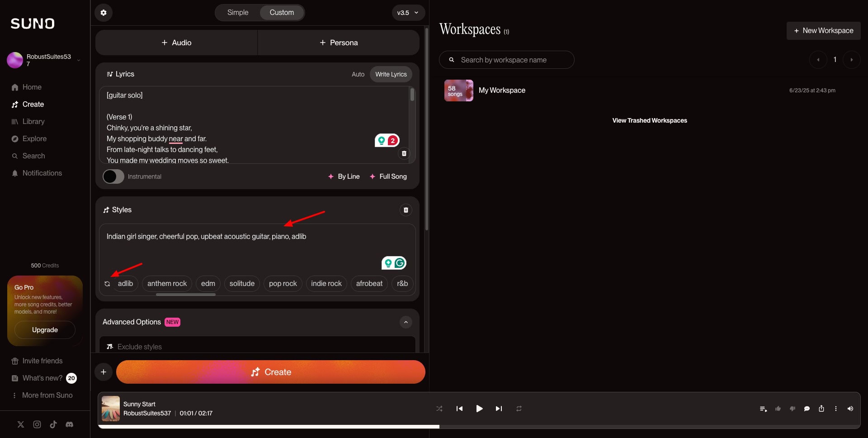Open the v3.5 model version dropdown
This screenshot has width=868, height=438.
(x=408, y=13)
